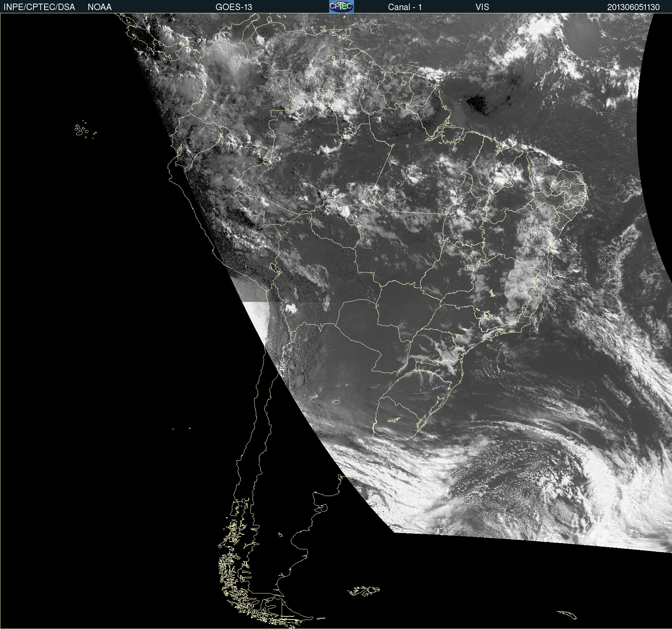This screenshot has height=629, width=672.
Task: Click the GOES-13 satellite label
Action: 234,7
